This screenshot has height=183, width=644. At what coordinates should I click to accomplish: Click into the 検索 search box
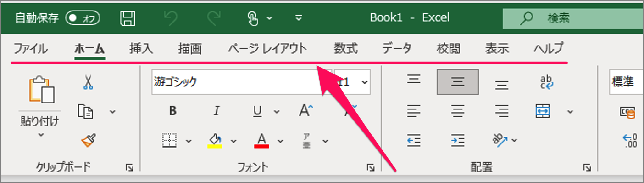(573, 18)
